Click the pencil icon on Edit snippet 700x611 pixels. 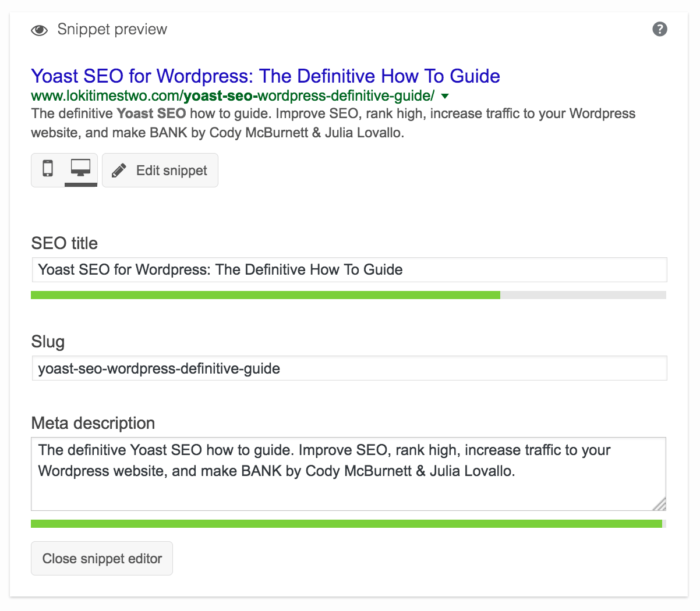click(119, 170)
